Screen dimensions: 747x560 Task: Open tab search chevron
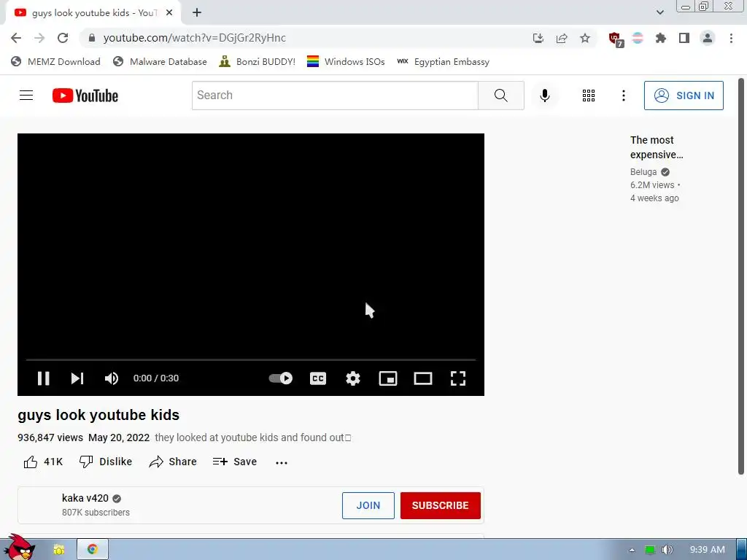[x=659, y=12]
